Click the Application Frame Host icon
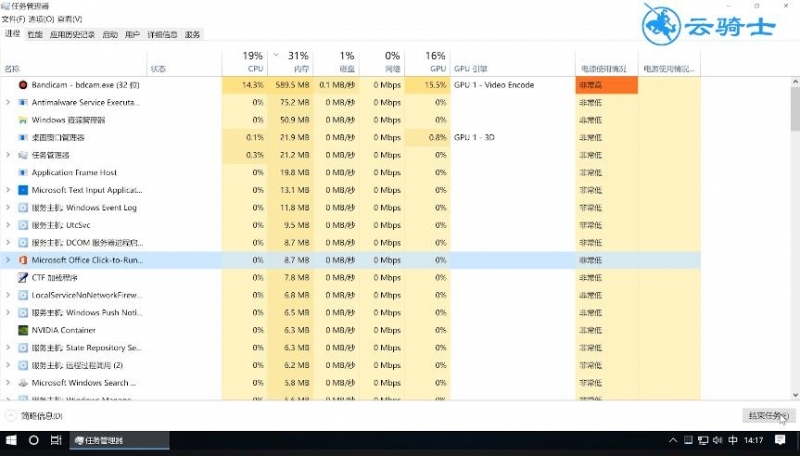Viewport: 800px width, 456px height. click(22, 172)
